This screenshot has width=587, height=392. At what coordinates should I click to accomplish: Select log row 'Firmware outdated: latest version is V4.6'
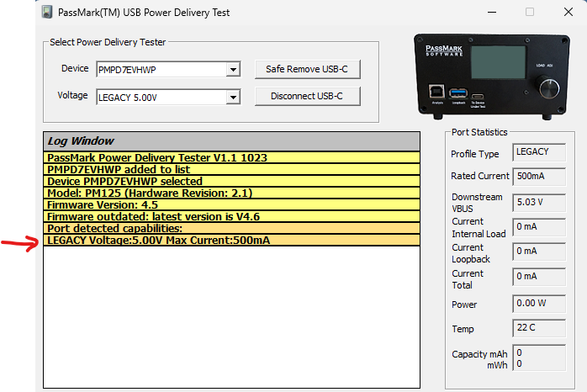point(231,216)
